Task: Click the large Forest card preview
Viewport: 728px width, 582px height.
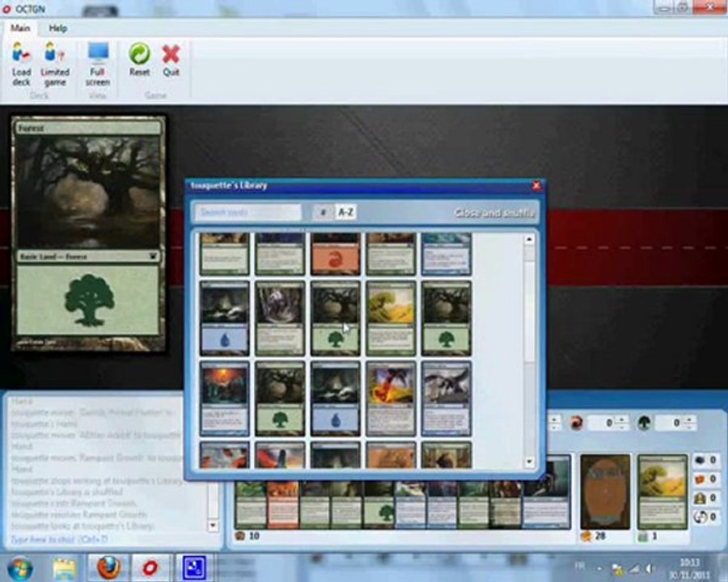Action: (x=88, y=234)
